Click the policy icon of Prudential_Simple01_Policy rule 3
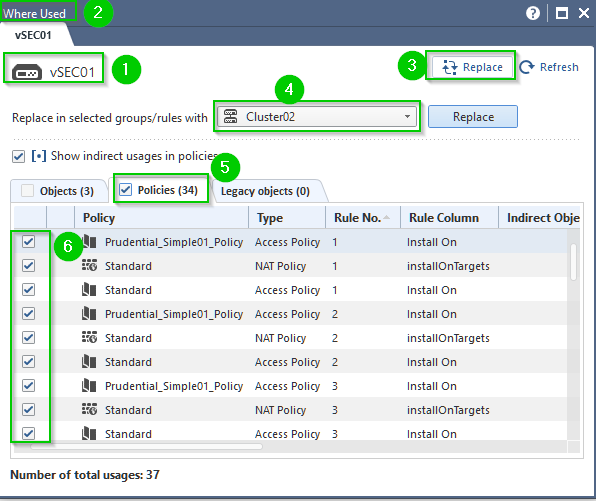Image resolution: width=596 pixels, height=501 pixels. [x=89, y=385]
